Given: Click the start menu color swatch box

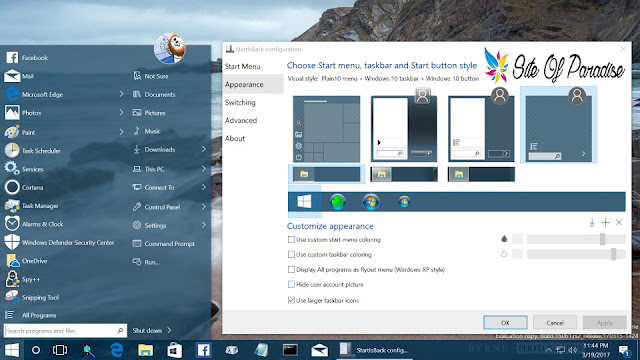Looking at the screenshot, I should pos(517,239).
